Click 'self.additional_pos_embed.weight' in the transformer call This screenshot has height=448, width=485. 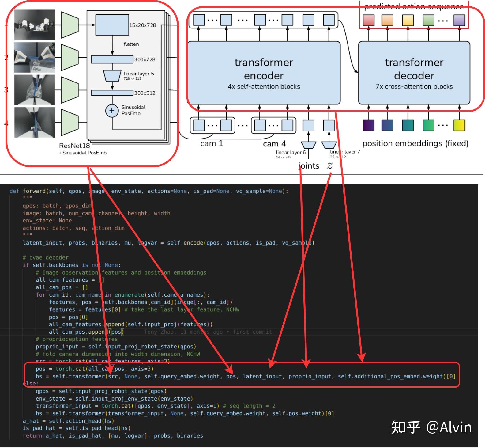391,376
